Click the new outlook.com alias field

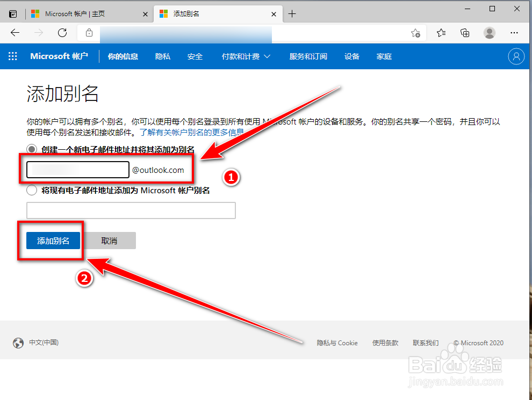click(x=78, y=170)
